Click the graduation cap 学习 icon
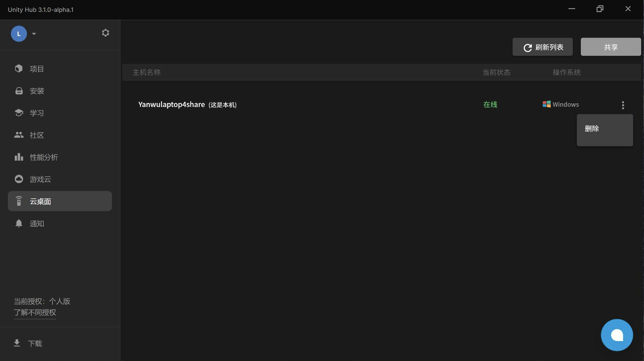 coord(19,113)
